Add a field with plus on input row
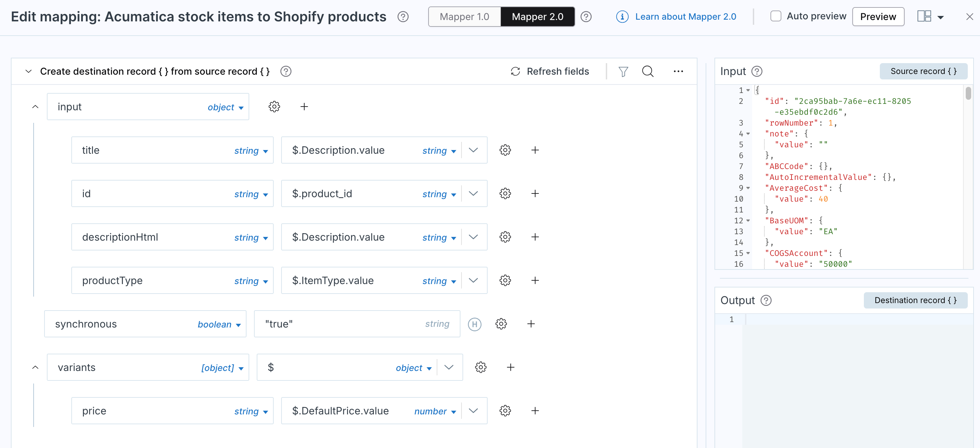Image resolution: width=980 pixels, height=448 pixels. click(304, 107)
